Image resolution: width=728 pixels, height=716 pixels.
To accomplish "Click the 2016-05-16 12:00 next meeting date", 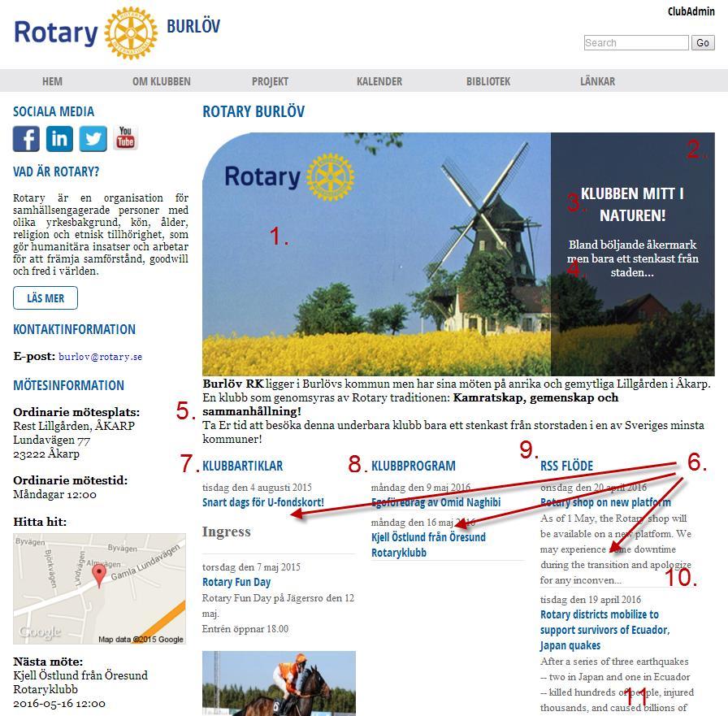I will (59, 704).
